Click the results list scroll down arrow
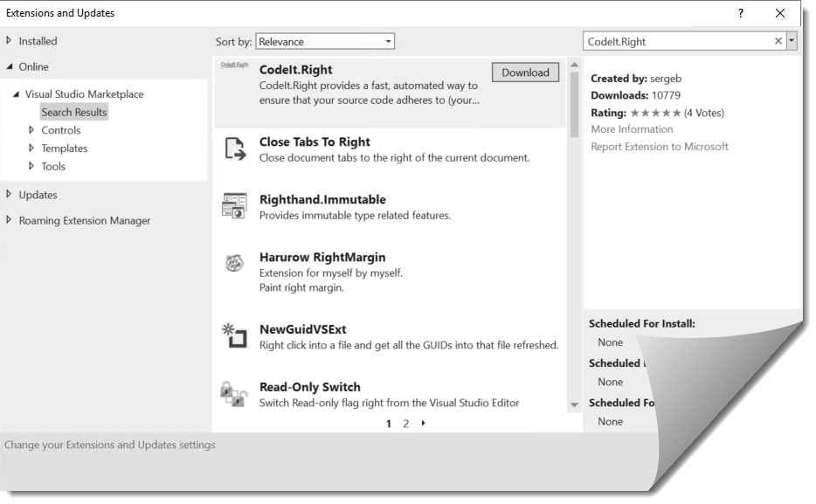The width and height of the screenshot is (816, 504). pyautogui.click(x=574, y=405)
